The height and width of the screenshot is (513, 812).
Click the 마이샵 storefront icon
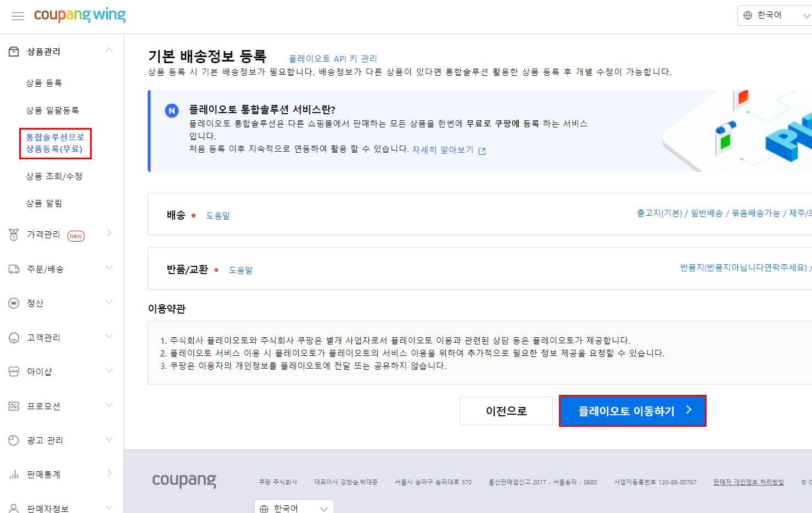[x=14, y=372]
